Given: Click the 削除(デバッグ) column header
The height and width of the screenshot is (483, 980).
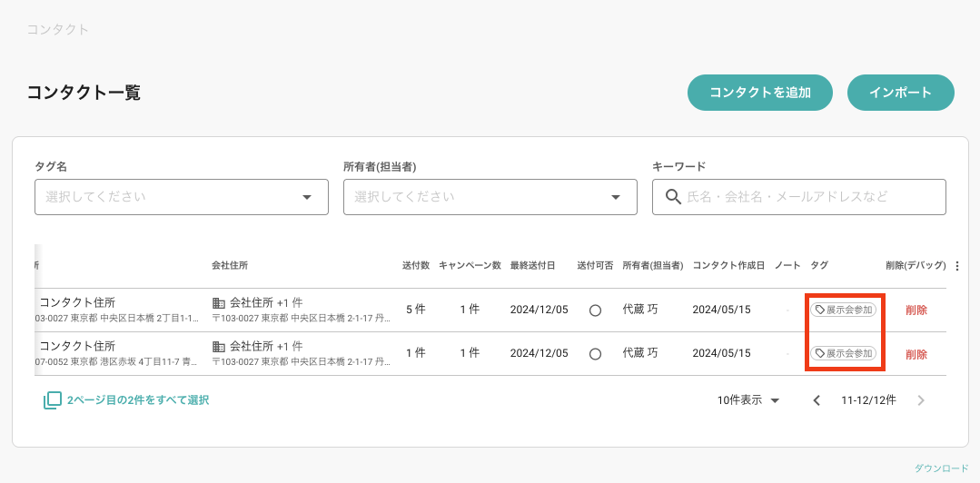Looking at the screenshot, I should pyautogui.click(x=916, y=265).
